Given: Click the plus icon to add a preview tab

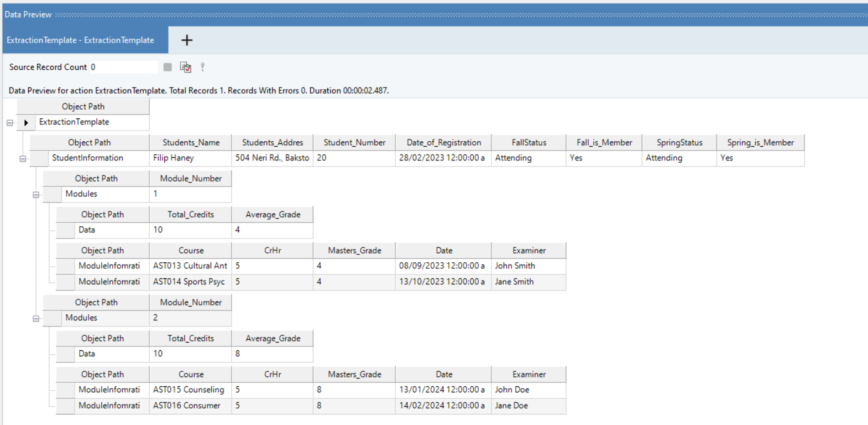Looking at the screenshot, I should pos(187,40).
